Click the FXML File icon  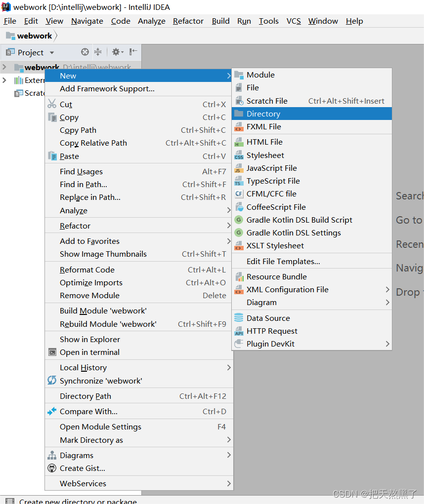(x=239, y=127)
